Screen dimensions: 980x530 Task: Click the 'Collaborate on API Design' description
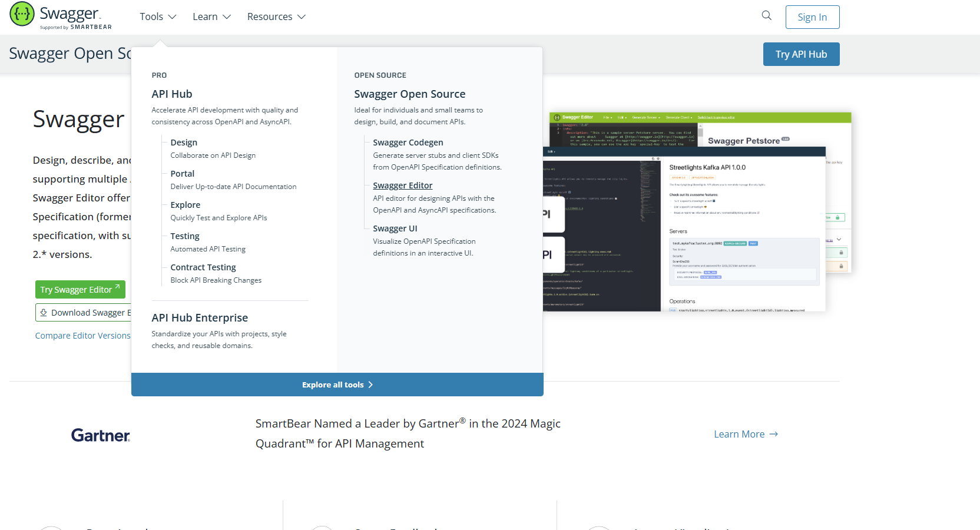pos(213,155)
